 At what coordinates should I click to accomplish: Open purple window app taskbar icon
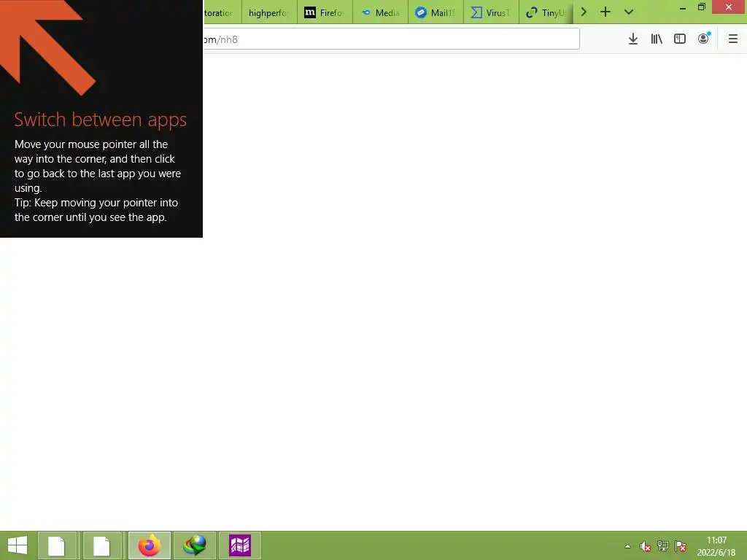[240, 545]
